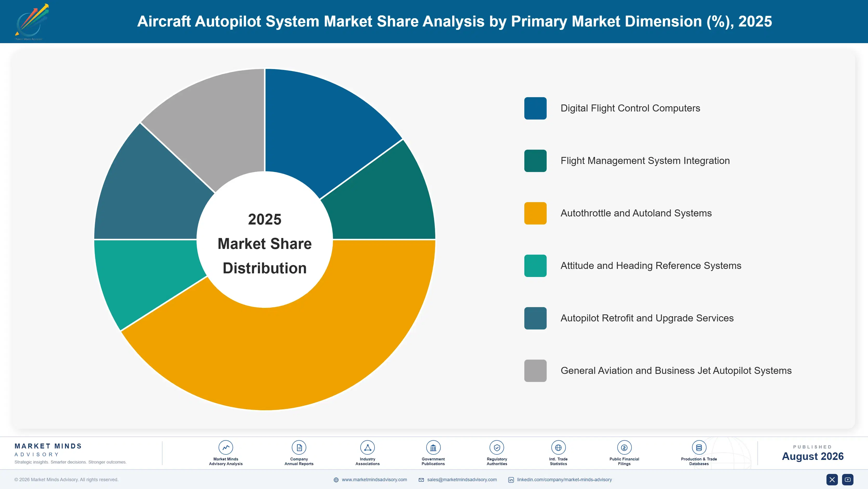Screen dimensions: 868x489
Task: Click the green Flight Management System Integration swatch
Action: coord(535,161)
